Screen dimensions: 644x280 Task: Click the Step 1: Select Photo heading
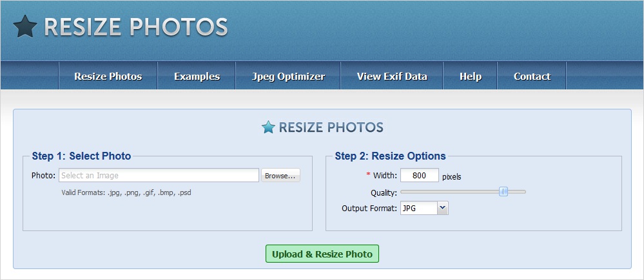click(81, 156)
